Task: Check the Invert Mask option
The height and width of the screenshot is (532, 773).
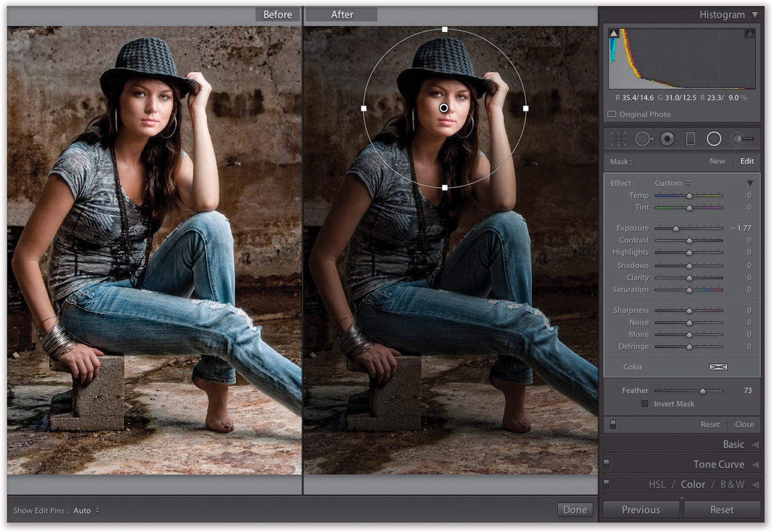Action: [645, 404]
